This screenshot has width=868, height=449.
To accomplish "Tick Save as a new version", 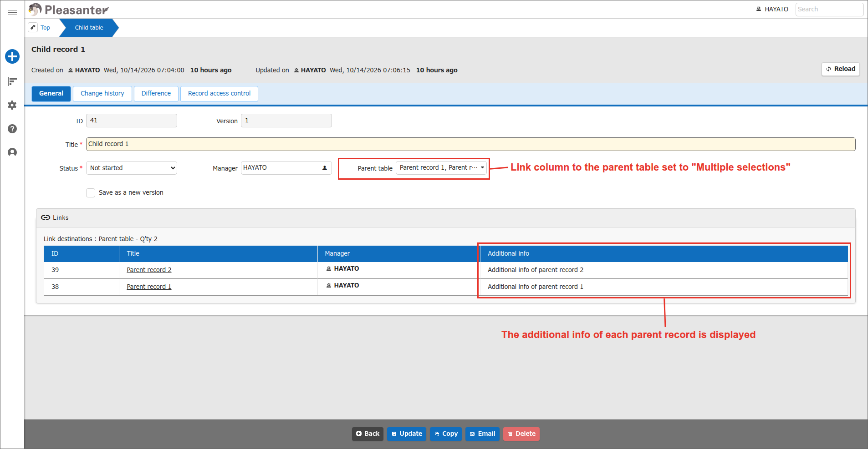I will pyautogui.click(x=91, y=193).
